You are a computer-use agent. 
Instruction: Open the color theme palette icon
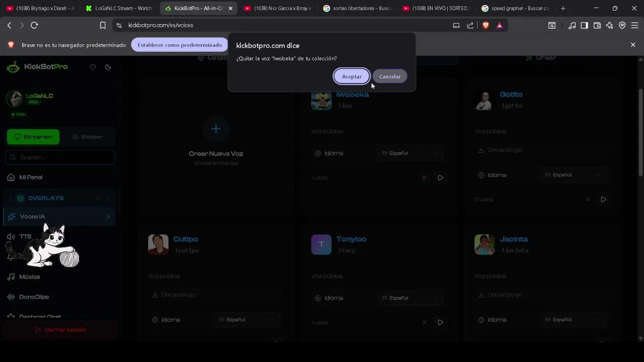click(93, 67)
